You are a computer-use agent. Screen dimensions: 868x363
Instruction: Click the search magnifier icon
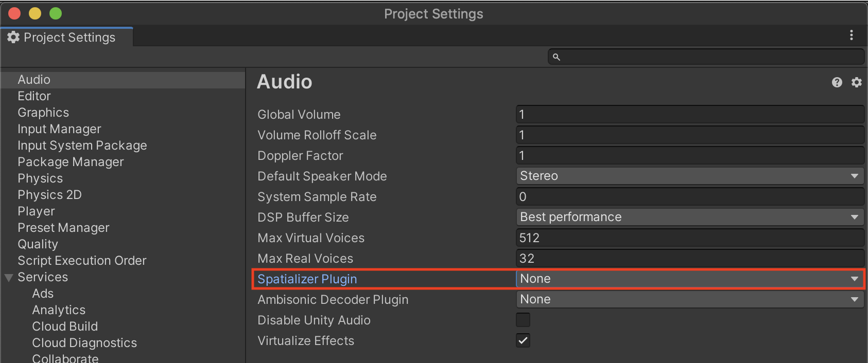[x=557, y=57]
